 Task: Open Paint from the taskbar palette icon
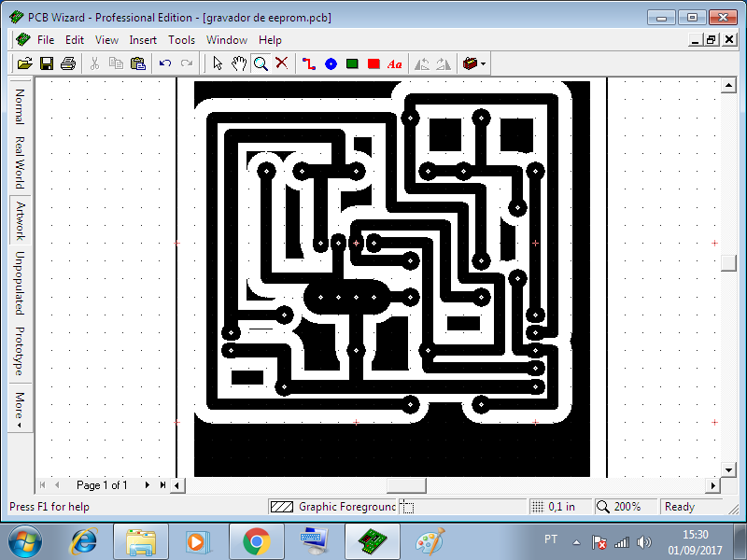[430, 541]
